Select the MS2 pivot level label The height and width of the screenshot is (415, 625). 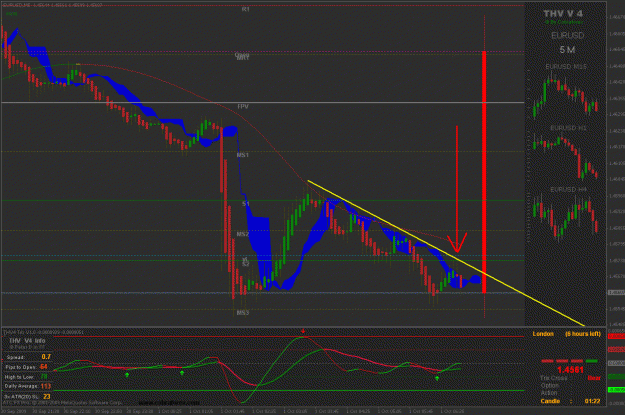point(243,234)
